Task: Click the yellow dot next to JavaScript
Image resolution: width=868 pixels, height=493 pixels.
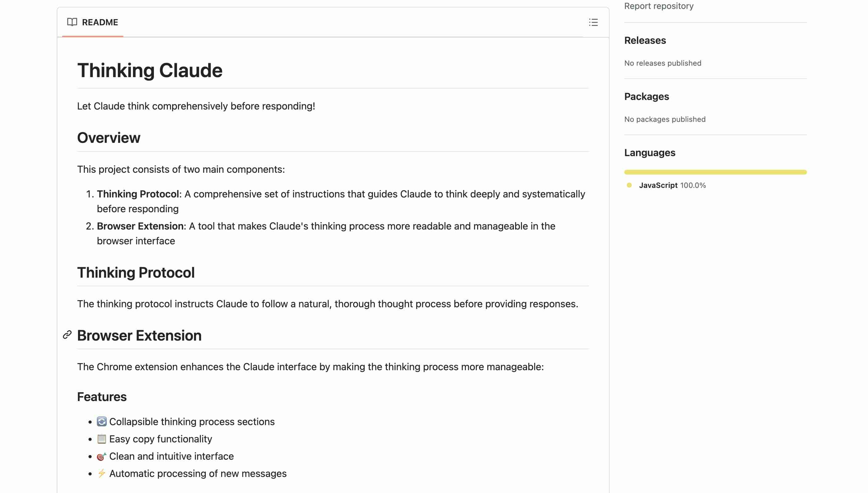Action: point(629,185)
